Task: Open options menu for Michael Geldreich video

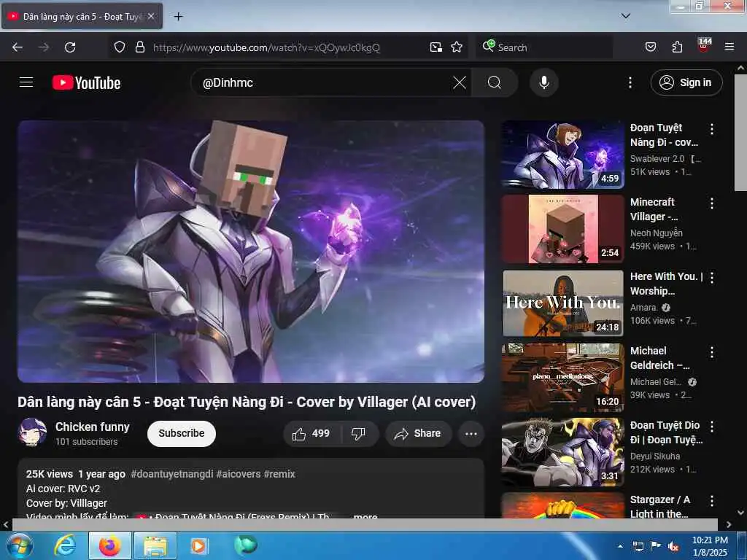Action: coord(712,352)
